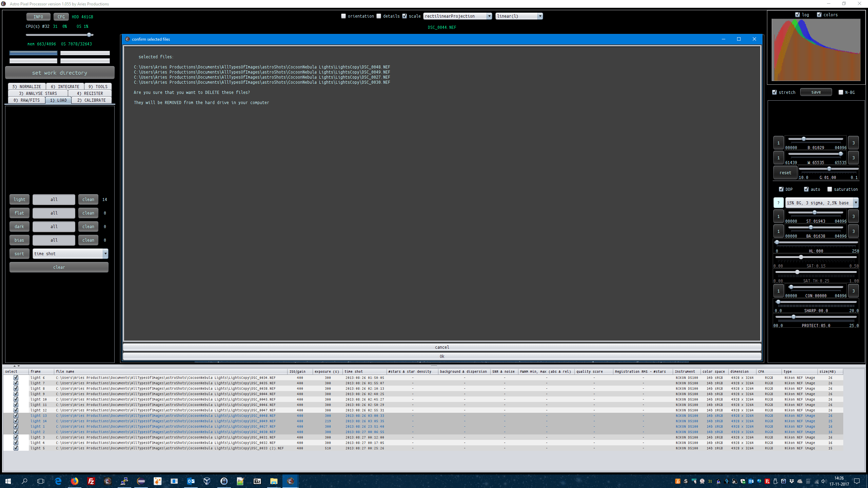This screenshot has width=868, height=488.
Task: Click the DDP preset help question-mark button
Action: [x=778, y=203]
